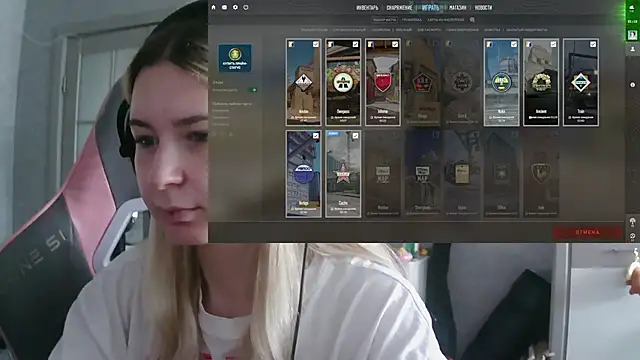
Task: Toggle the green switch in left panel
Action: tap(253, 90)
